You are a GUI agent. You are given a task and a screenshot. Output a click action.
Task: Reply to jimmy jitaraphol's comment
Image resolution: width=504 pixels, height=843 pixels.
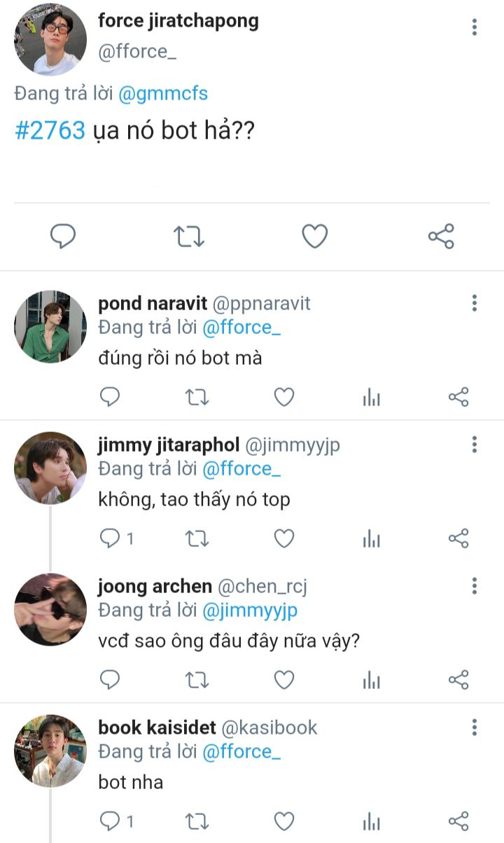click(111, 538)
